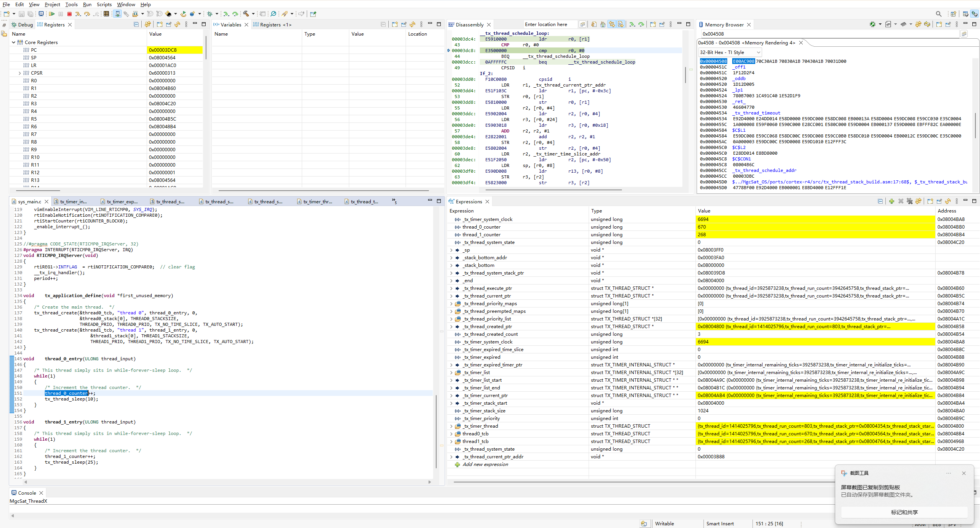Click the notification's three-dot options button

click(x=949, y=473)
